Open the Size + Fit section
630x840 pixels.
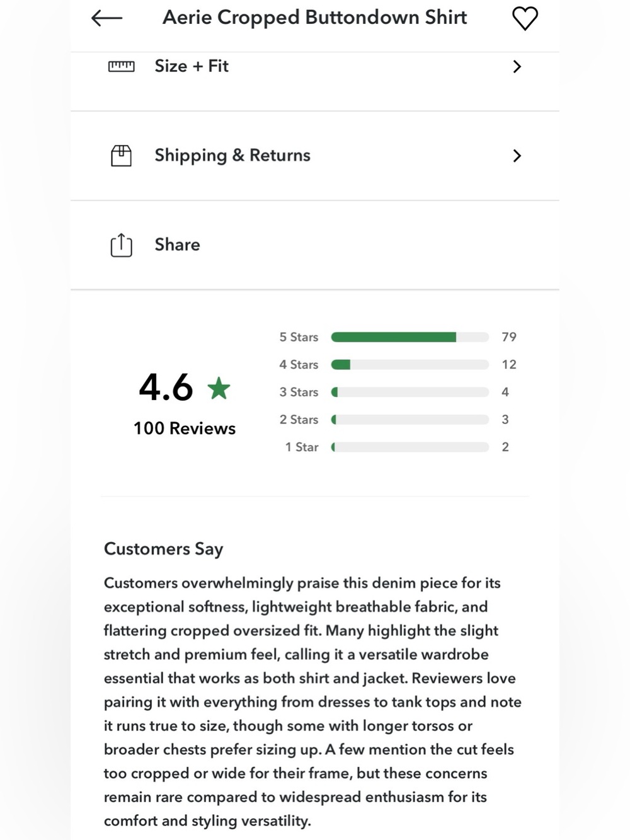[x=315, y=67]
